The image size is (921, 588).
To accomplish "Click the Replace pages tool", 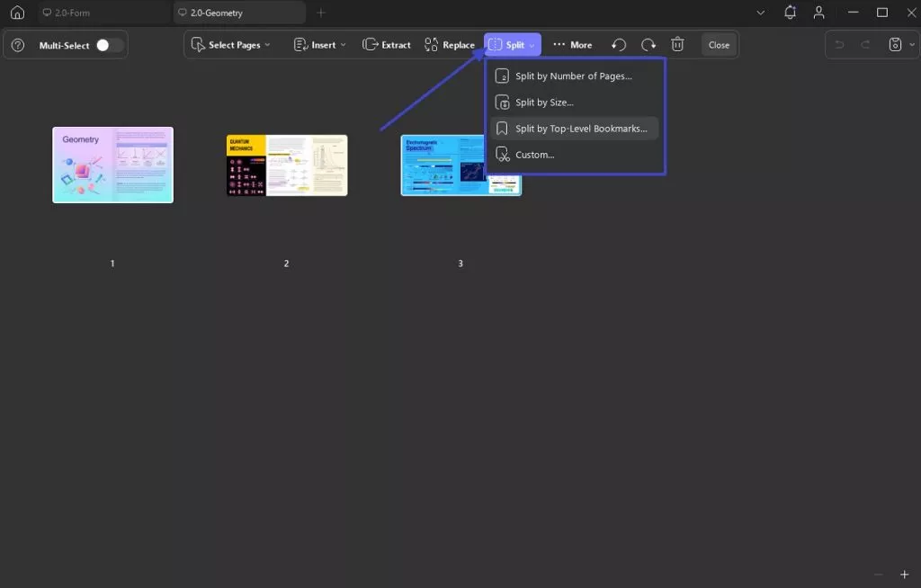I will click(x=449, y=45).
